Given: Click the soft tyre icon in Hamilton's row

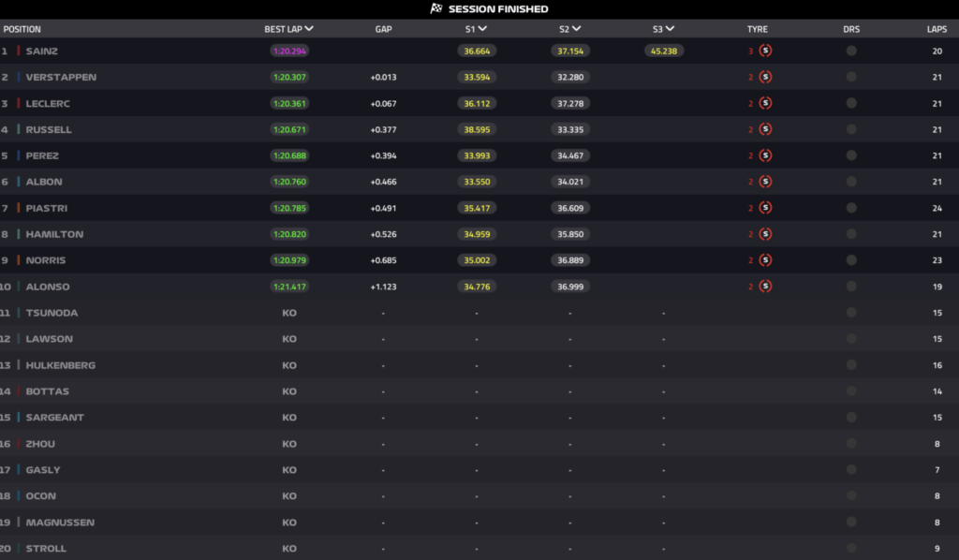Looking at the screenshot, I should pyautogui.click(x=765, y=234).
